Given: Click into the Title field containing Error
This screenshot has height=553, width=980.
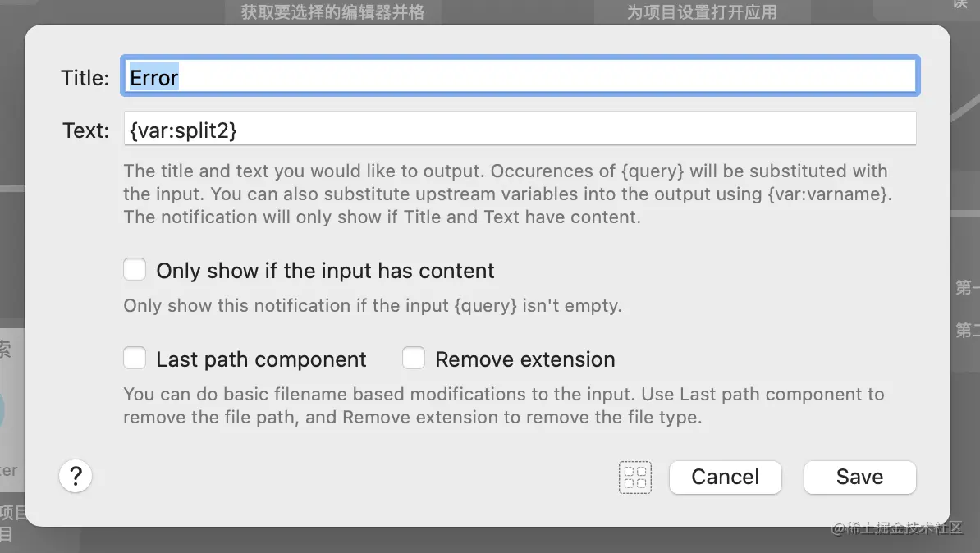Looking at the screenshot, I should pyautogui.click(x=520, y=77).
